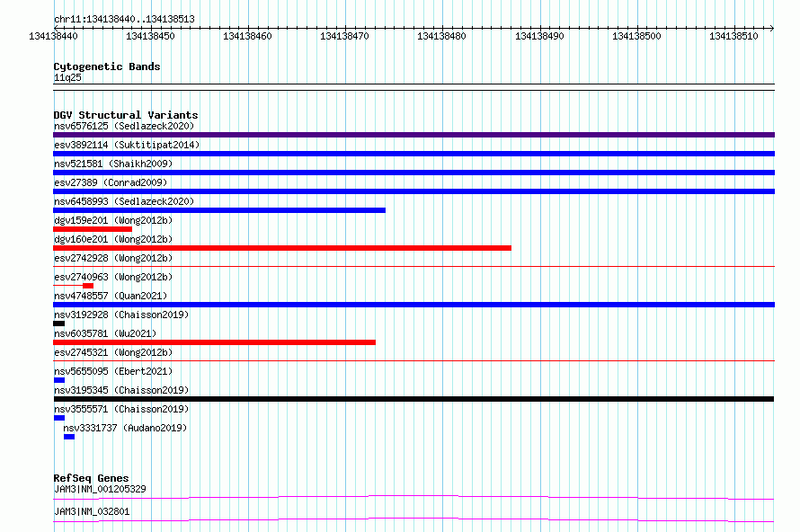Select the DGV Structural Variants heading
This screenshot has height=532, width=800.
point(126,115)
